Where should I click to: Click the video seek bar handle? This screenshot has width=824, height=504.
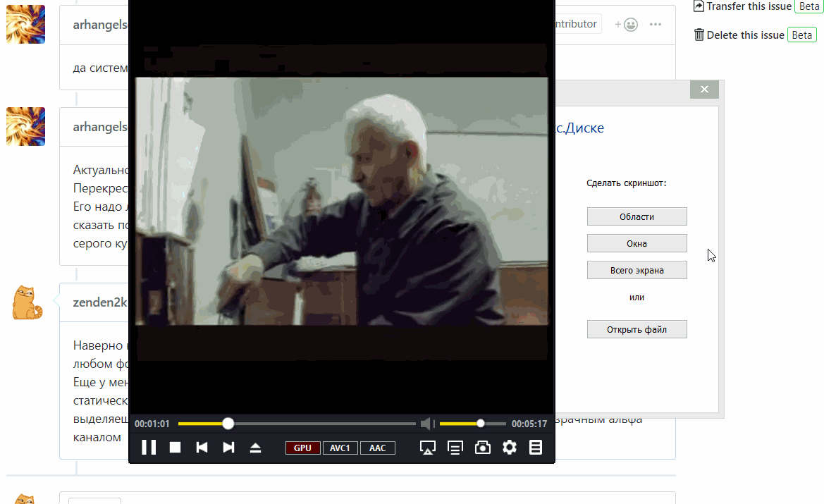228,424
